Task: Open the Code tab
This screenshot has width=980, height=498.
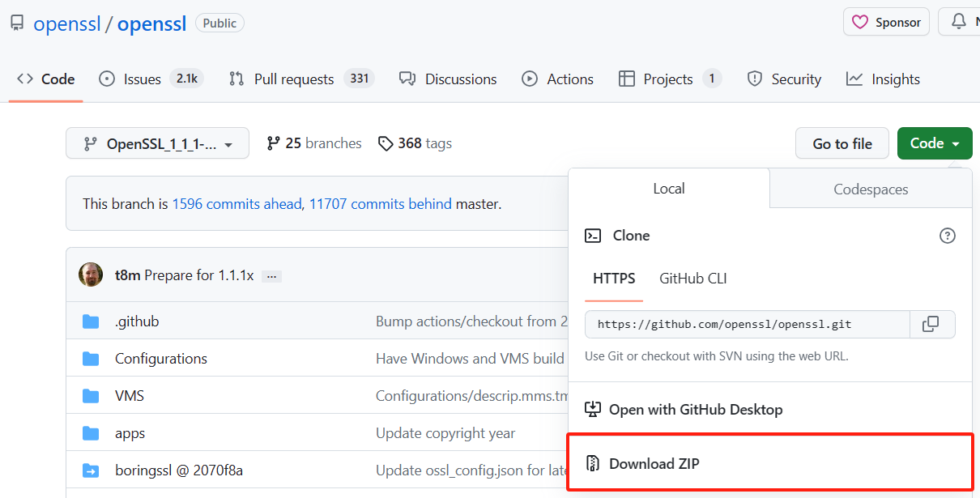Action: pos(46,79)
